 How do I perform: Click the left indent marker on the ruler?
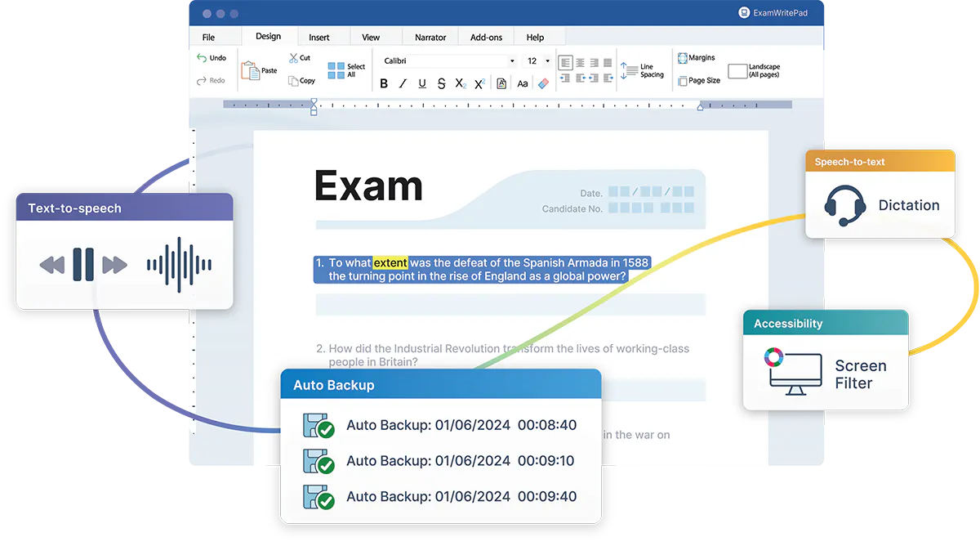point(314,106)
